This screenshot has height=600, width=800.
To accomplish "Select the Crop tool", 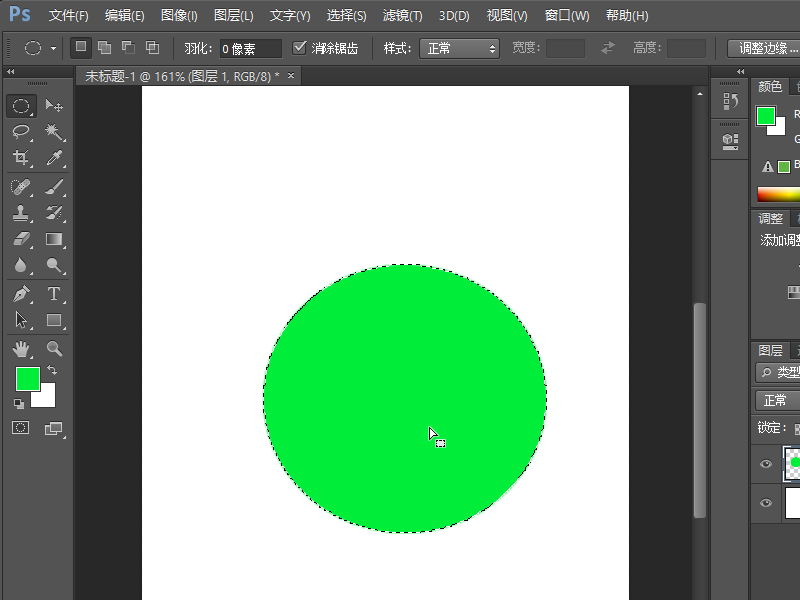I will tap(21, 157).
